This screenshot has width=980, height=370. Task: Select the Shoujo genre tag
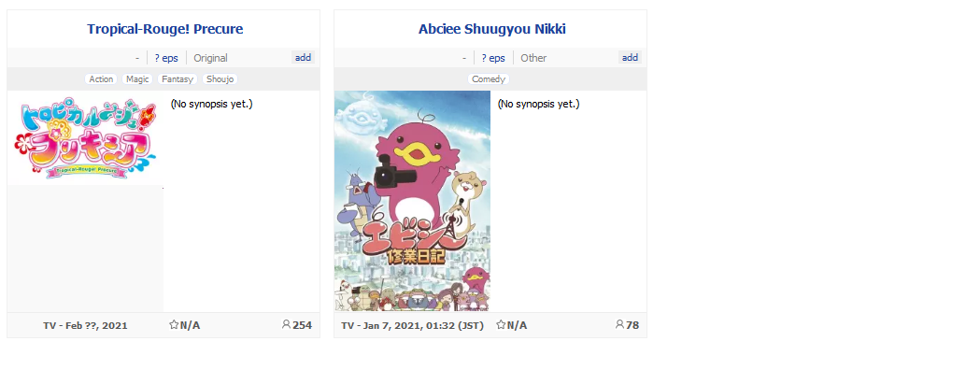tap(220, 79)
